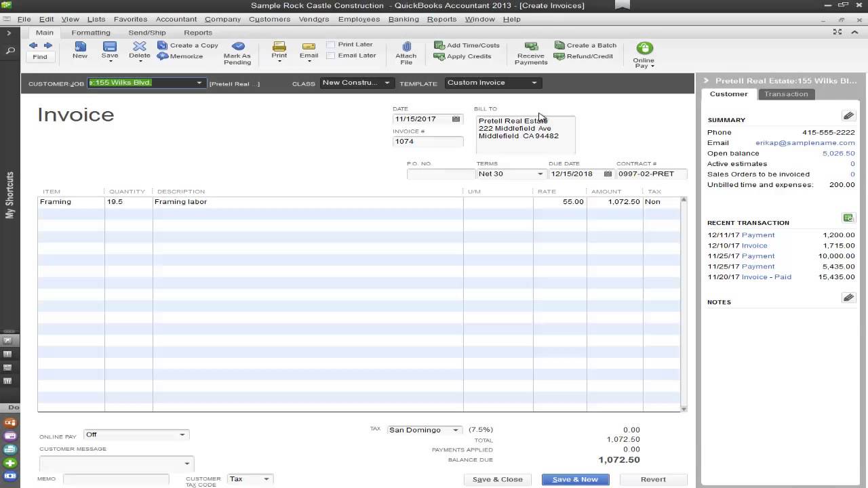Screen dimensions: 868x488
Task: Open Customer Tax Code dropdown
Action: (x=267, y=479)
